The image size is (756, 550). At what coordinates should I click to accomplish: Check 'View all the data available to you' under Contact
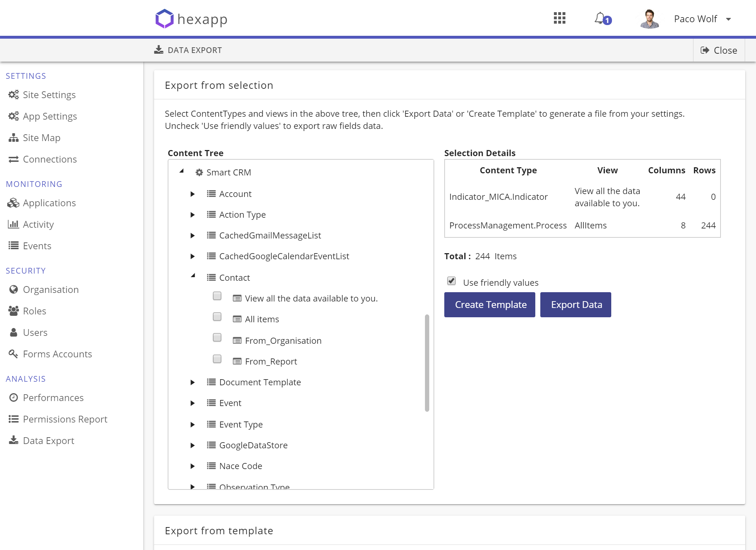point(217,296)
